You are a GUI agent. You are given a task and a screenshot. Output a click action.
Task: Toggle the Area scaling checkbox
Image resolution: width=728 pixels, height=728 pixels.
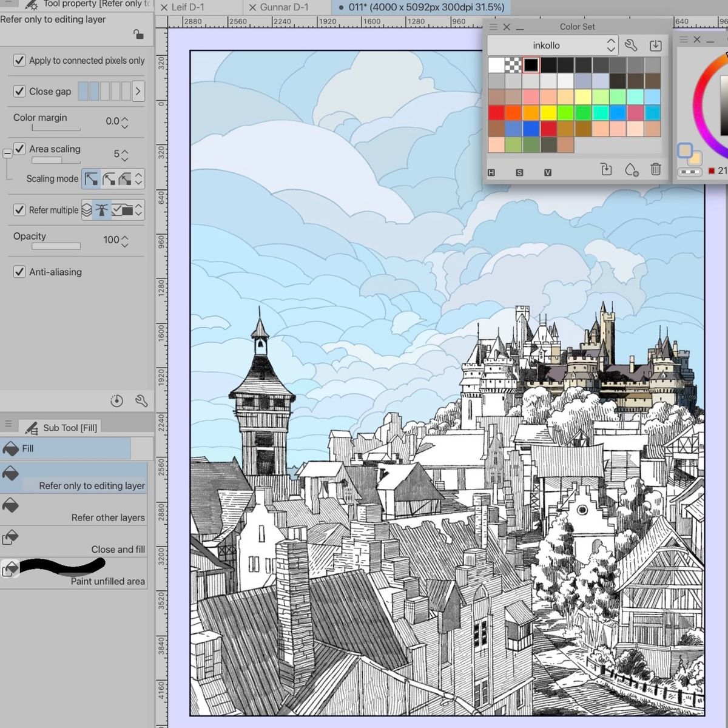click(19, 149)
